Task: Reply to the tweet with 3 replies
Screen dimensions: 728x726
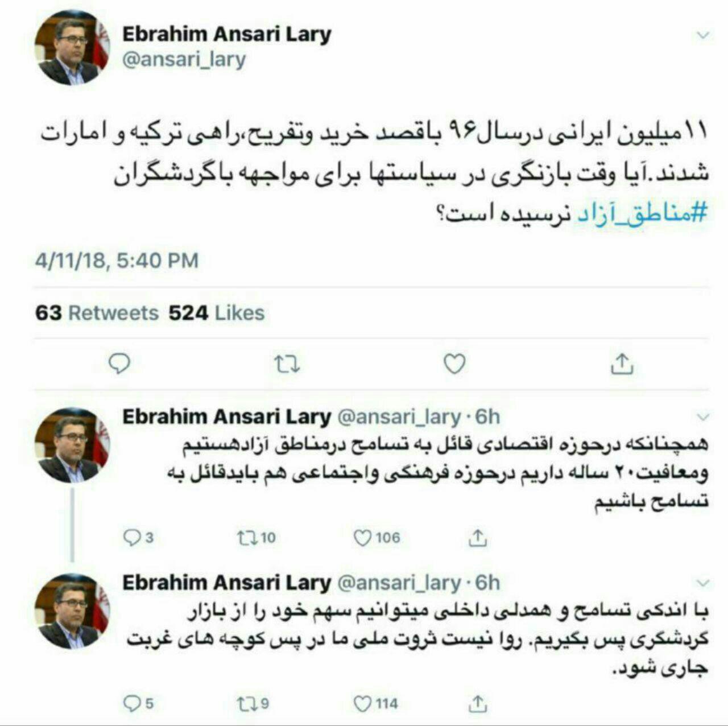Action: tap(139, 537)
